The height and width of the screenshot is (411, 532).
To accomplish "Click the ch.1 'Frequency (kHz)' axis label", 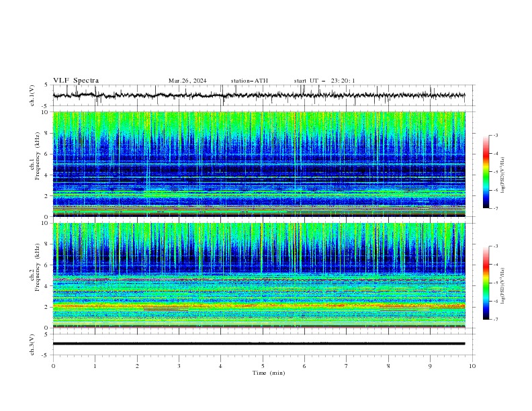I will 37,156.
